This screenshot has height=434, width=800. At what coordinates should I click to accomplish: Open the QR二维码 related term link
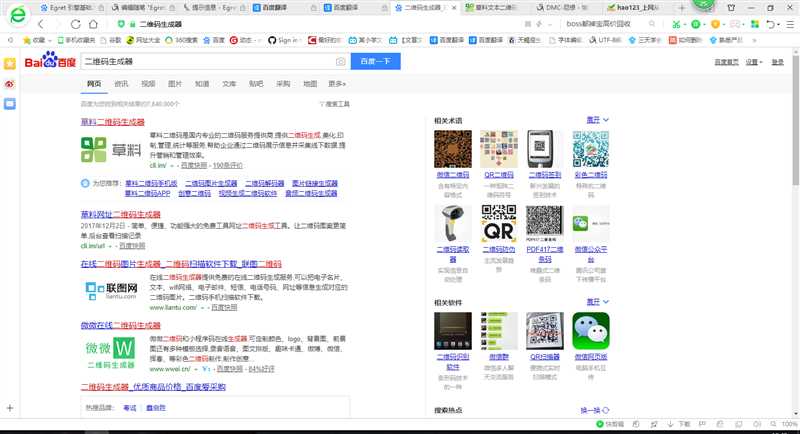pos(499,174)
